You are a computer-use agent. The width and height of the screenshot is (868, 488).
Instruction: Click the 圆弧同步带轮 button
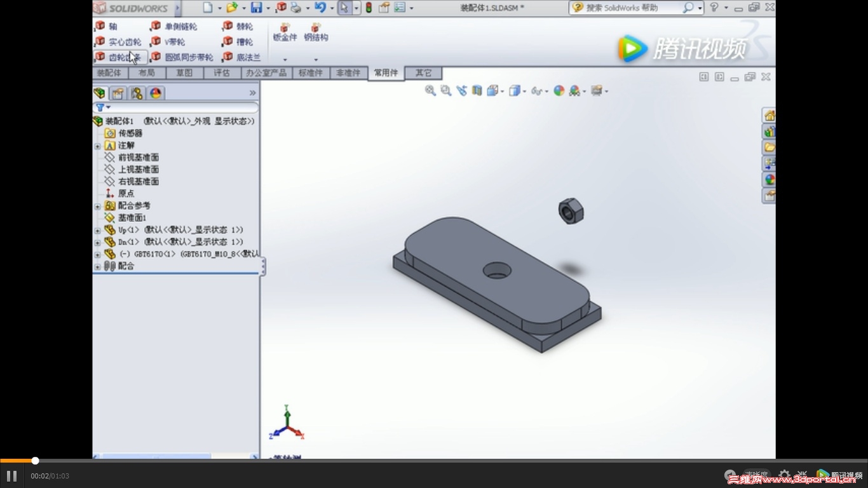point(182,57)
